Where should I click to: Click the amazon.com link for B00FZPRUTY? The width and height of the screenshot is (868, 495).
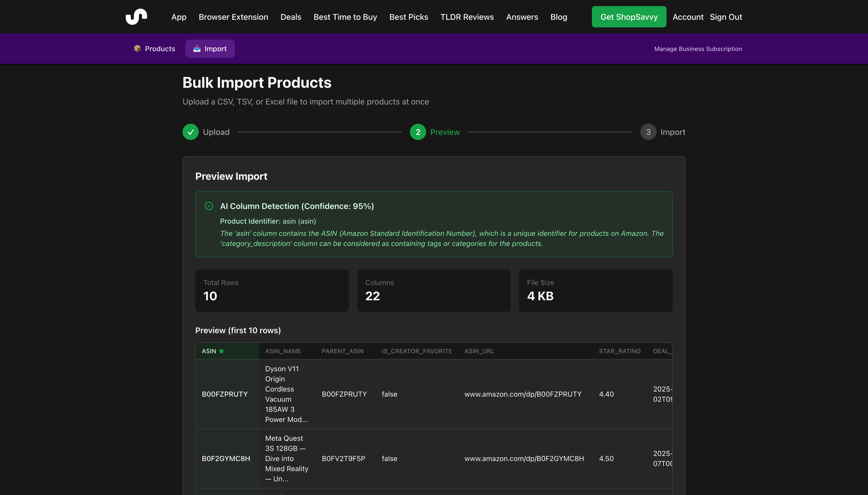522,394
